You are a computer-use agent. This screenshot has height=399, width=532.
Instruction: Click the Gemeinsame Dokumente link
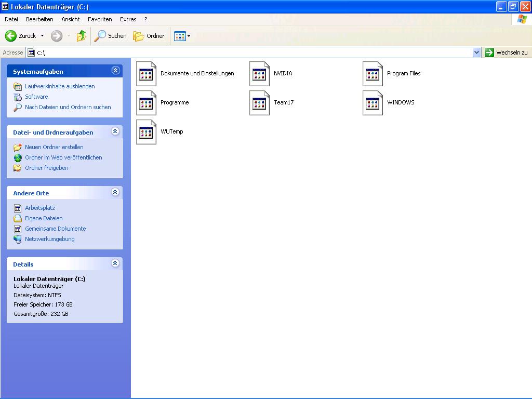[x=55, y=229]
